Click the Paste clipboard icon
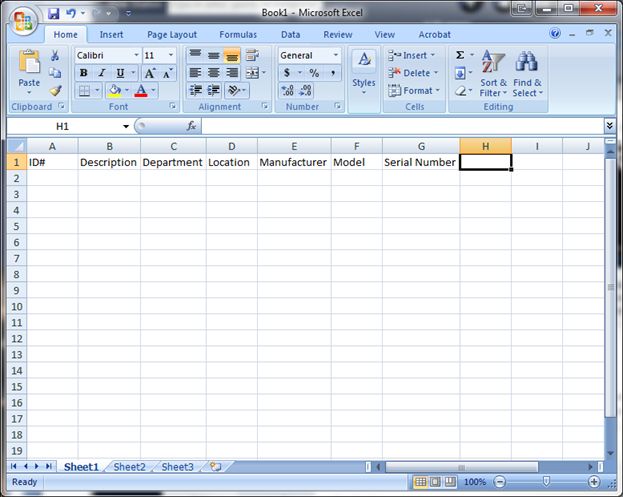Viewport: 623px width, 497px height. [x=29, y=62]
